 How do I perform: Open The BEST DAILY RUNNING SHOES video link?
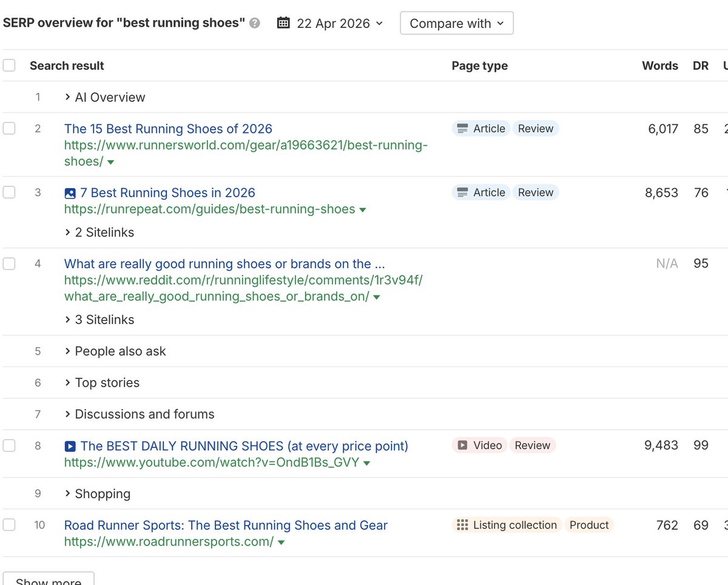tap(244, 446)
